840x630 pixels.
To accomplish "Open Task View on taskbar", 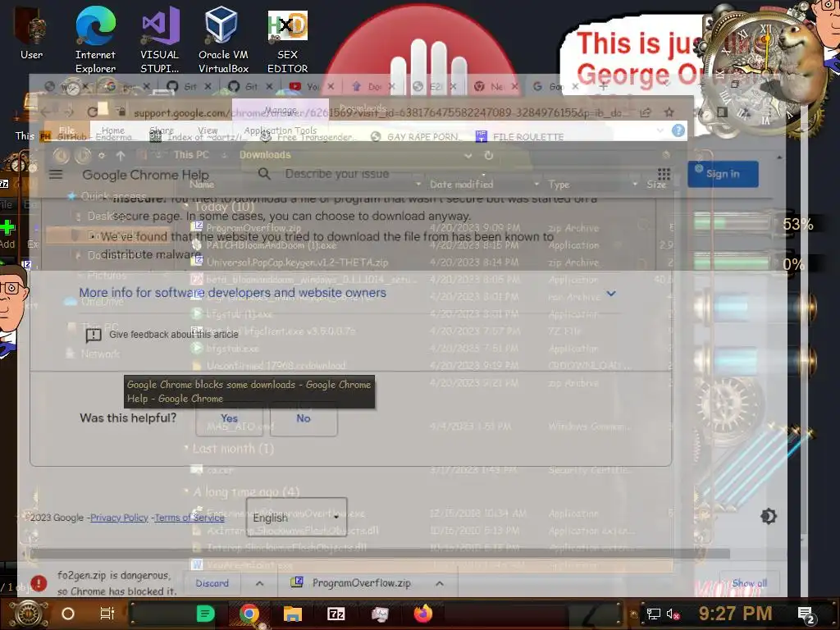I will [x=107, y=614].
